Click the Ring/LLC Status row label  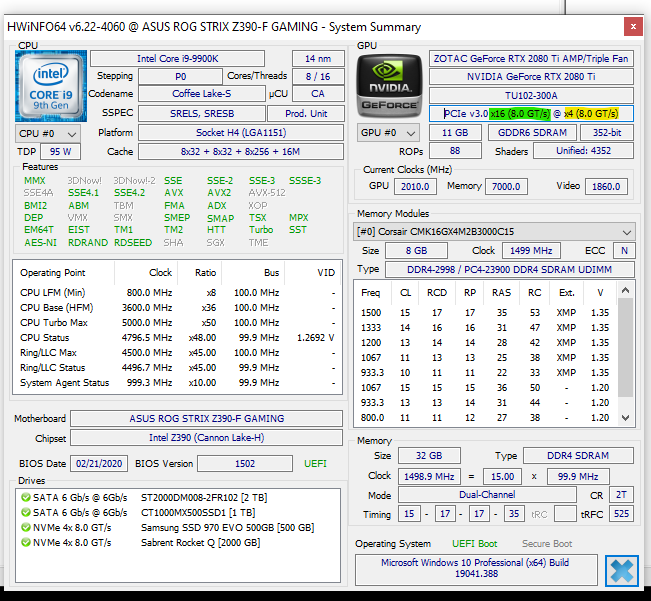click(x=52, y=367)
